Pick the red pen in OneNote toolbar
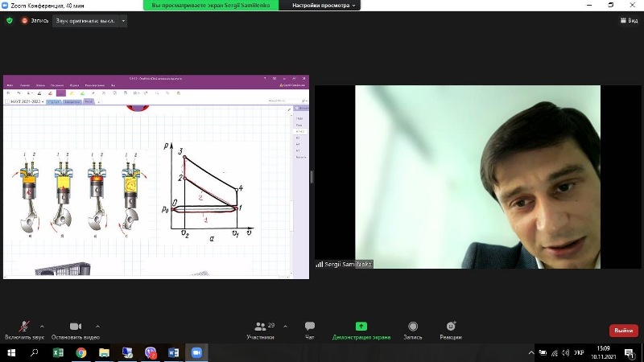644x362 pixels. tap(50, 93)
